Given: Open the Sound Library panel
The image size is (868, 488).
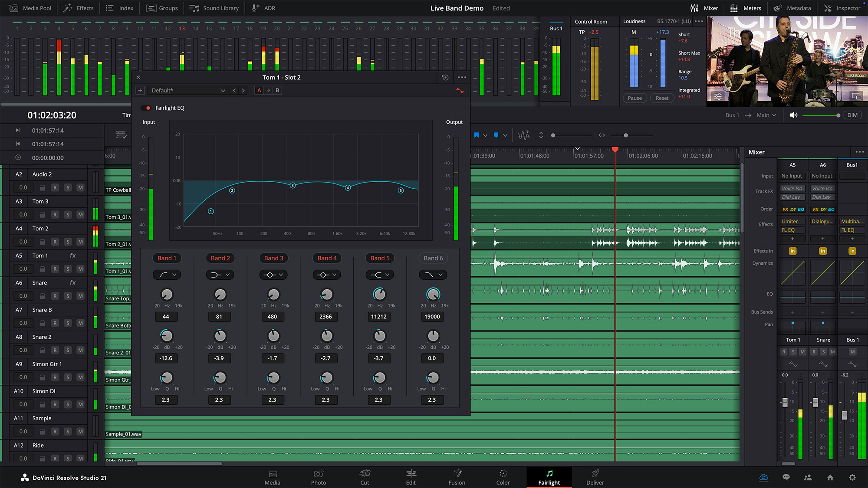Looking at the screenshot, I should tap(214, 8).
